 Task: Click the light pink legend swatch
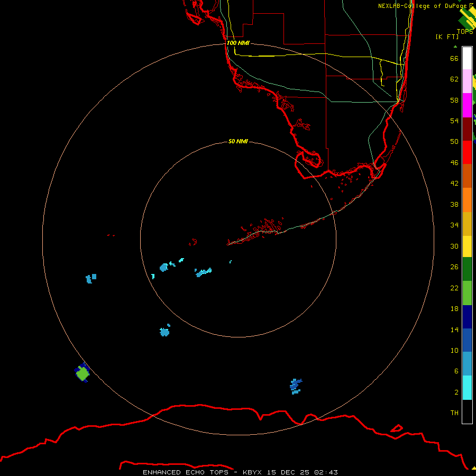click(x=467, y=81)
